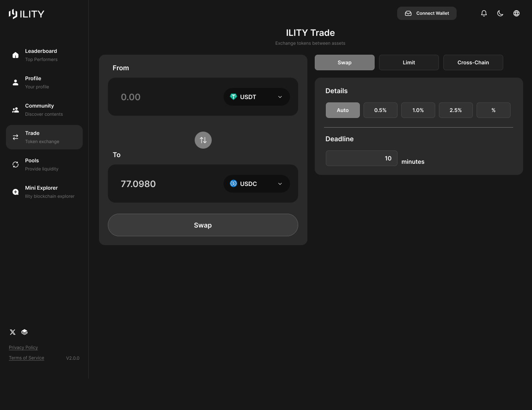The image size is (532, 410).
Task: Open the USDT token selector
Action: coord(256,97)
